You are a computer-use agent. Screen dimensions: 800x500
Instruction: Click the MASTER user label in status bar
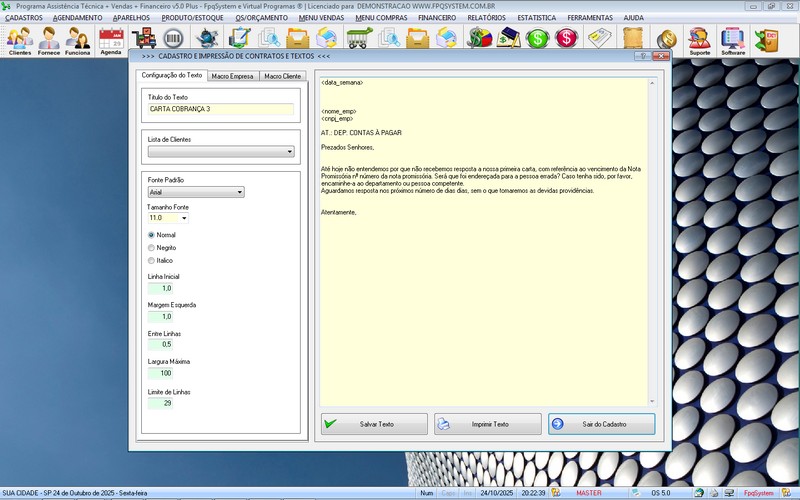(x=589, y=493)
